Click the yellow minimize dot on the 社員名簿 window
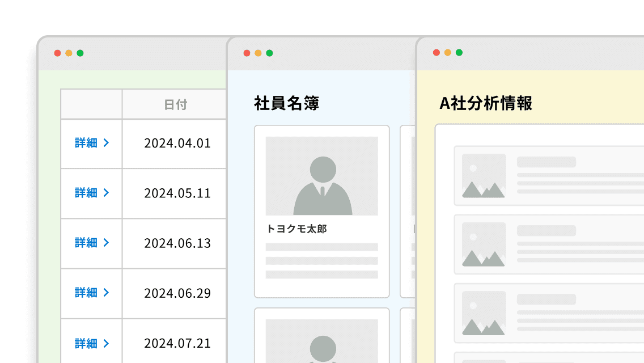The image size is (644, 363). pos(259,52)
